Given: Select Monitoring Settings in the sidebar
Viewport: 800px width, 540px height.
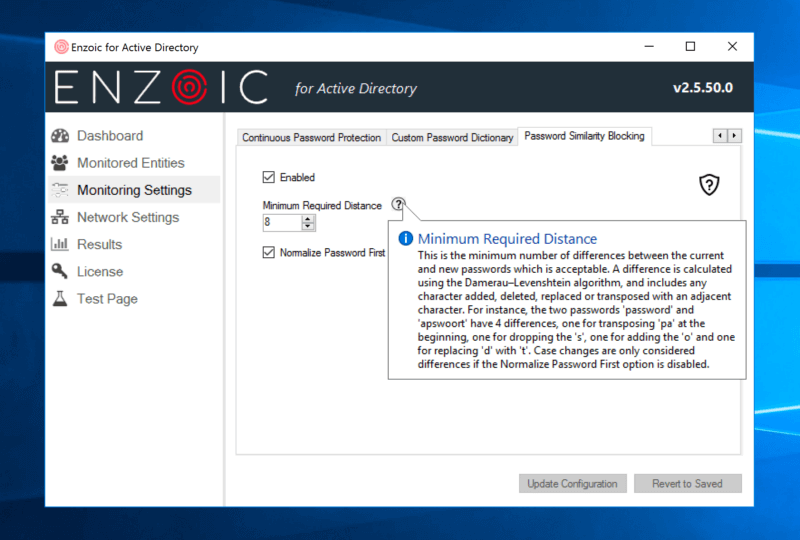Looking at the screenshot, I should click(134, 190).
